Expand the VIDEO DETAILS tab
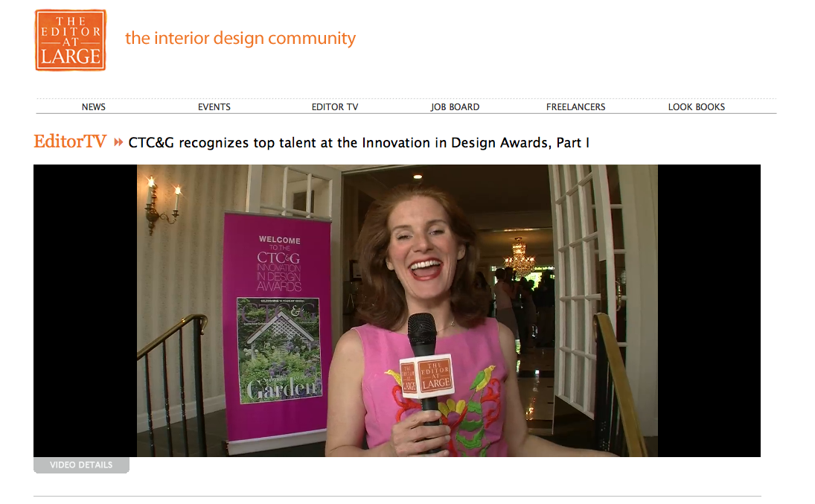 tap(81, 465)
